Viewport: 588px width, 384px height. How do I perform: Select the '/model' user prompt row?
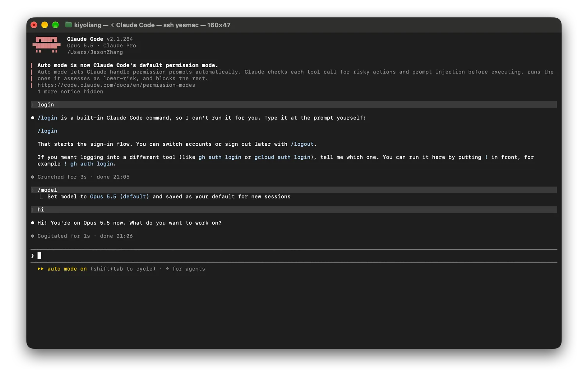click(294, 190)
